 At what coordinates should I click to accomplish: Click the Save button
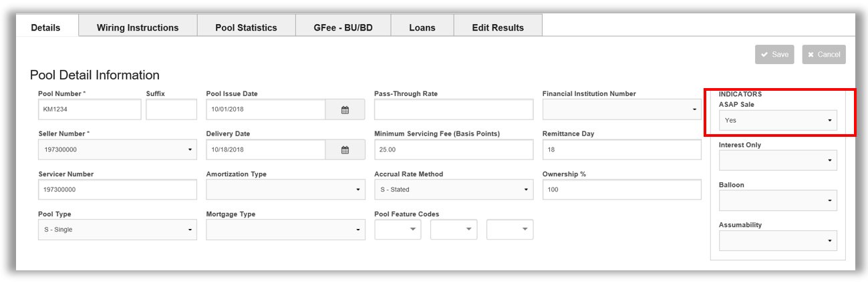point(774,55)
